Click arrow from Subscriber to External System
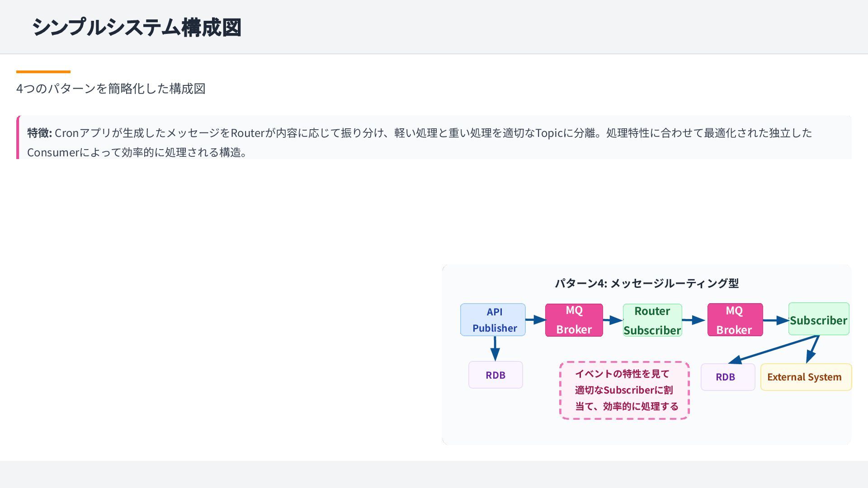The image size is (868, 488). [x=812, y=350]
